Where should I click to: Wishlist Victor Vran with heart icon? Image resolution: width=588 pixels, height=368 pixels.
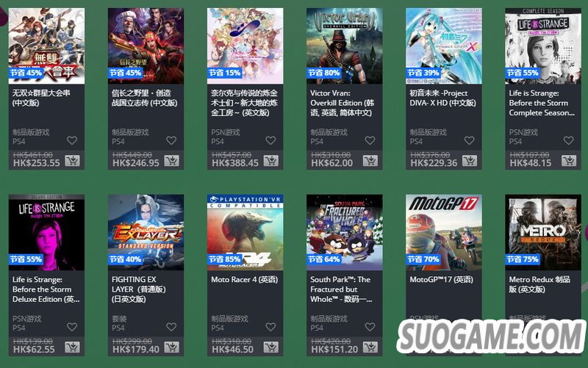point(370,140)
